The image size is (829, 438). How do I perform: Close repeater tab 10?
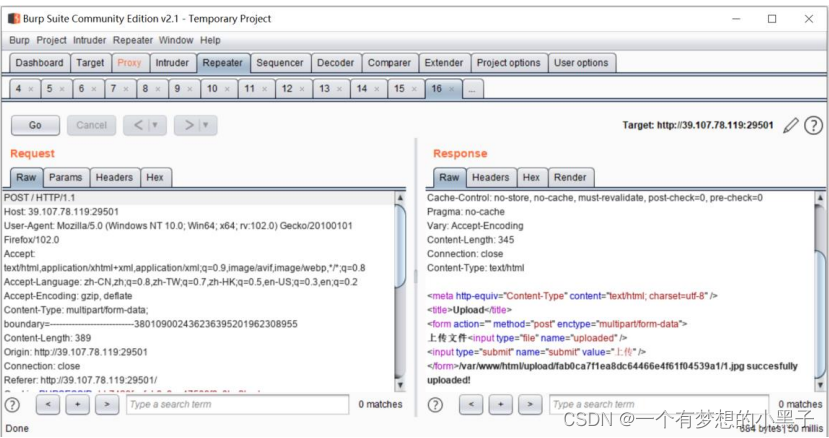pos(227,89)
